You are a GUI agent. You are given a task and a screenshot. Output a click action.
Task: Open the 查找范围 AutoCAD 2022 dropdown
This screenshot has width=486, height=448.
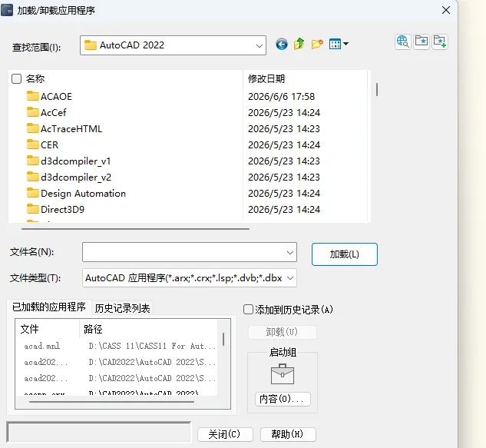tap(173, 45)
